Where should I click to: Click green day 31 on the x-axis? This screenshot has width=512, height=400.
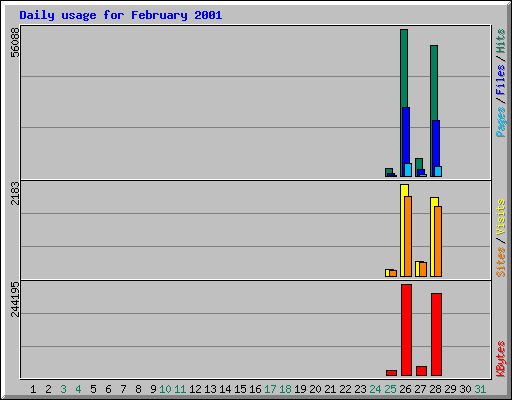click(480, 389)
